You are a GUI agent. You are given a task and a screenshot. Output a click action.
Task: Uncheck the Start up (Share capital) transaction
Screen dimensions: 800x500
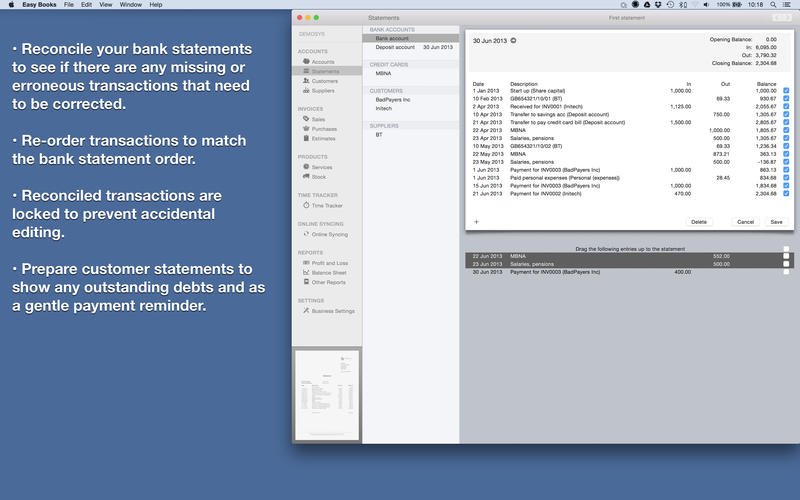[x=786, y=91]
